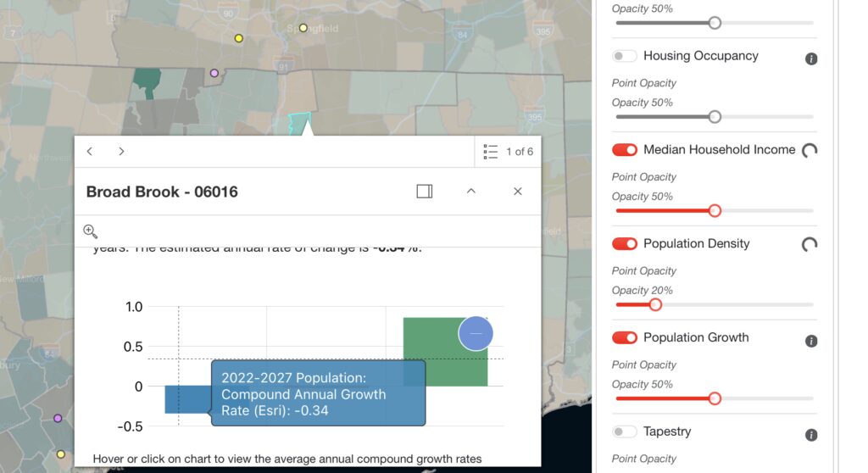Viewport: 868px width, 473px height.
Task: Switch off the Population Growth layer
Action: tap(625, 338)
